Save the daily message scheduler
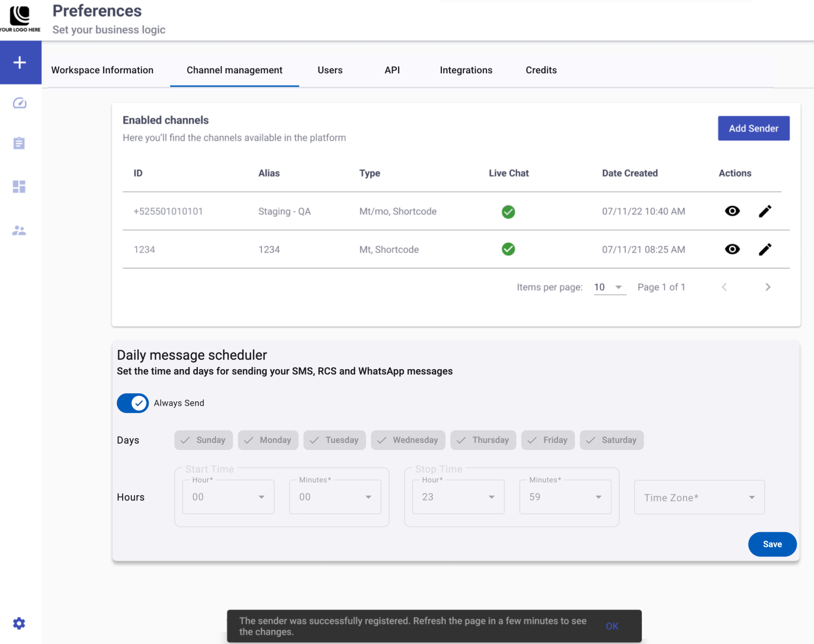This screenshot has height=644, width=814. click(x=772, y=544)
